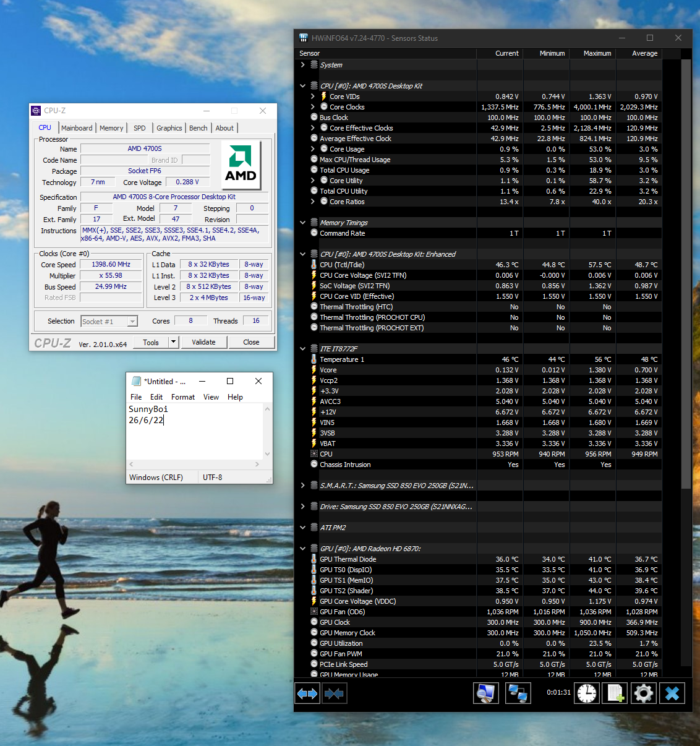Expand the Core VIDs row

tap(312, 96)
